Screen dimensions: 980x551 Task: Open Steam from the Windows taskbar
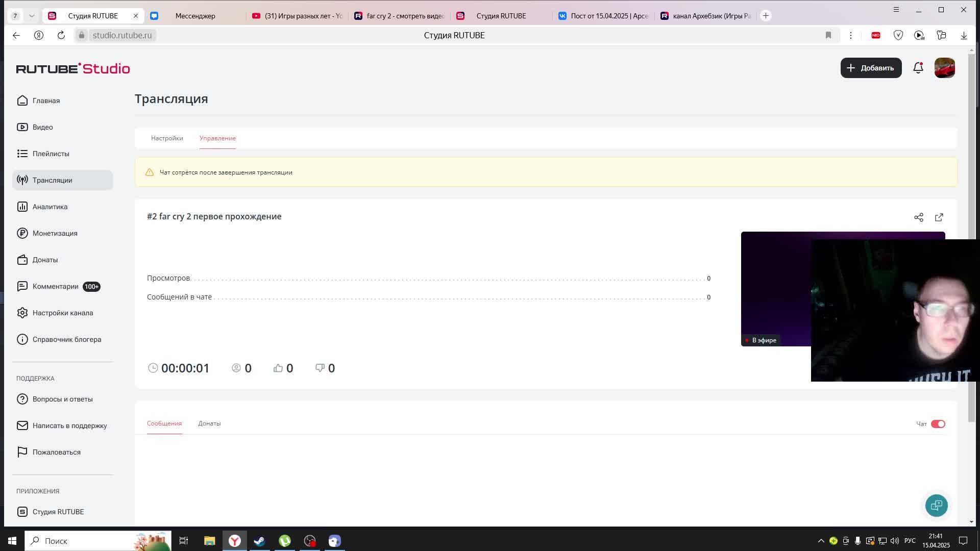pyautogui.click(x=259, y=541)
